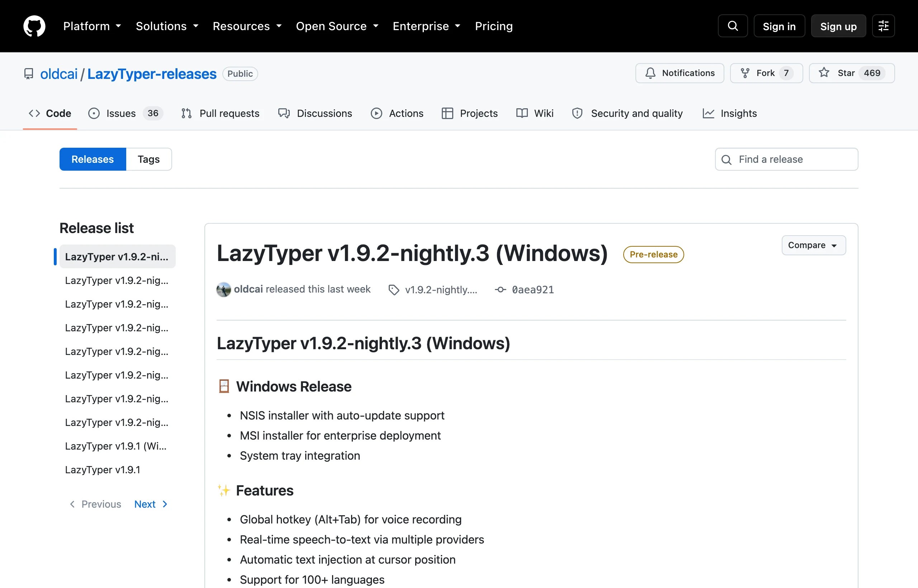Select the highlighted LazyTyper v1.9.2-ni... release

pos(118,257)
